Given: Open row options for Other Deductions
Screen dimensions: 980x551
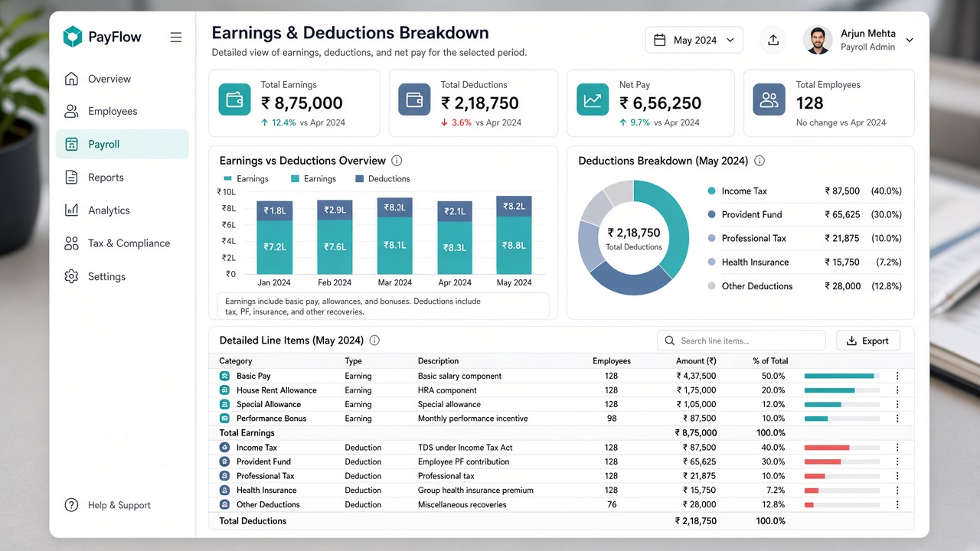Looking at the screenshot, I should (x=897, y=504).
